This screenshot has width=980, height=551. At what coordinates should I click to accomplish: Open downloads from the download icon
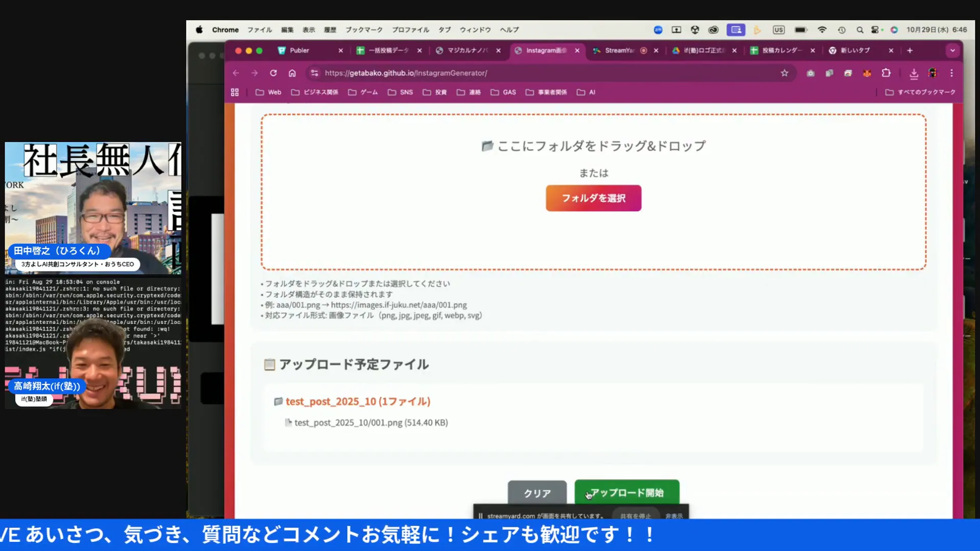(x=914, y=73)
